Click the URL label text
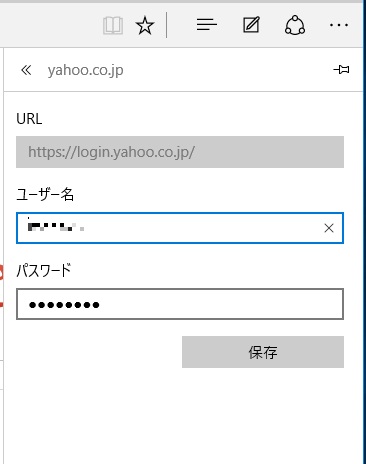Viewport: 366px width, 464px height. click(x=29, y=119)
